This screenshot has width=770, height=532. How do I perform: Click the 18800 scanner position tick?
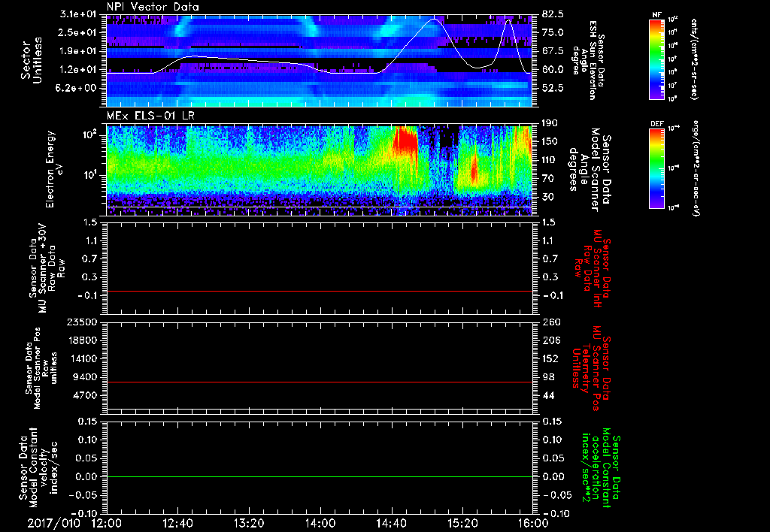tap(83, 340)
